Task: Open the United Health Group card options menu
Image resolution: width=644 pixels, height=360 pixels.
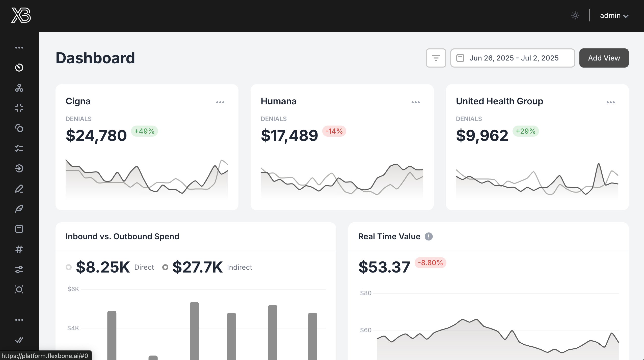Action: [x=611, y=102]
